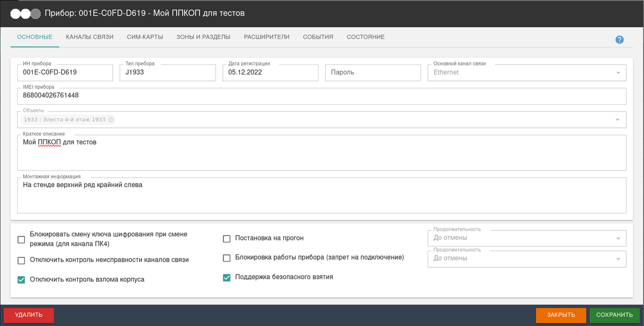Switch to 'Каналы связи' tab

(90, 37)
